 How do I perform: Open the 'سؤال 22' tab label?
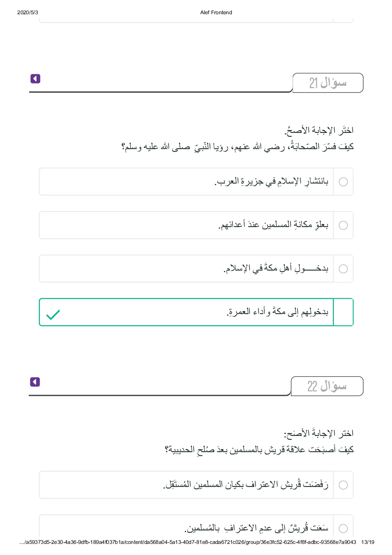click(327, 386)
